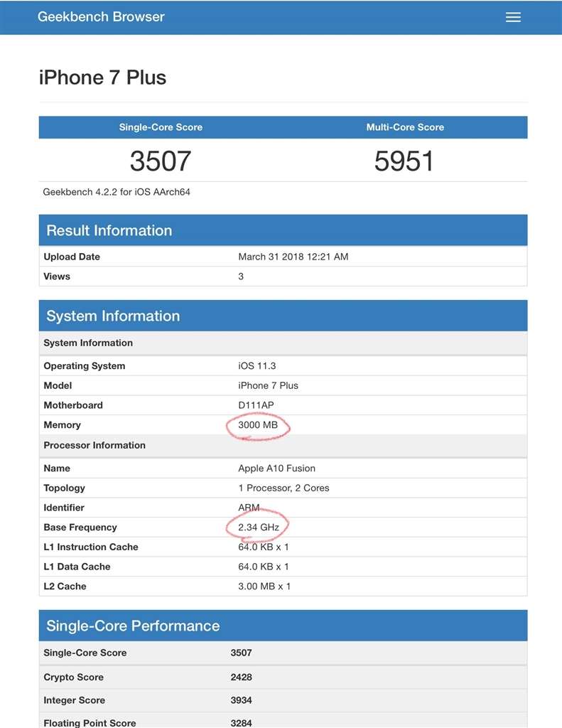
Task: Select the Upload Date label
Action: click(72, 257)
